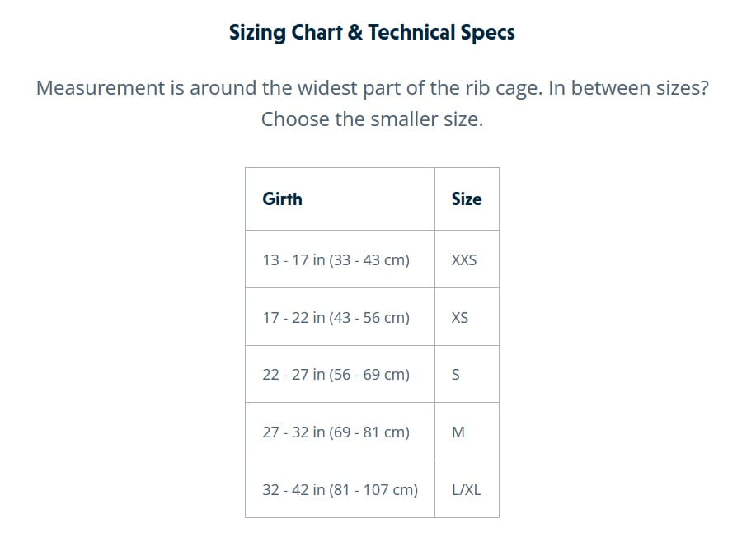This screenshot has height=542, width=756.
Task: Click the "Choose the smaller size." line
Action: tap(372, 119)
